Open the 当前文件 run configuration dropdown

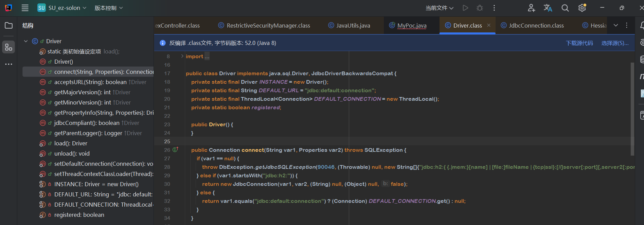pos(440,8)
